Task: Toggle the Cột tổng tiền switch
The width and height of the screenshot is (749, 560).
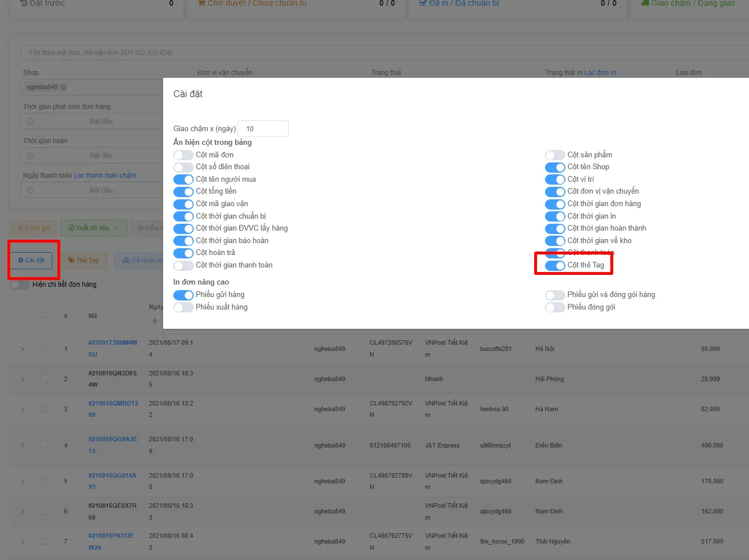Action: [x=184, y=191]
